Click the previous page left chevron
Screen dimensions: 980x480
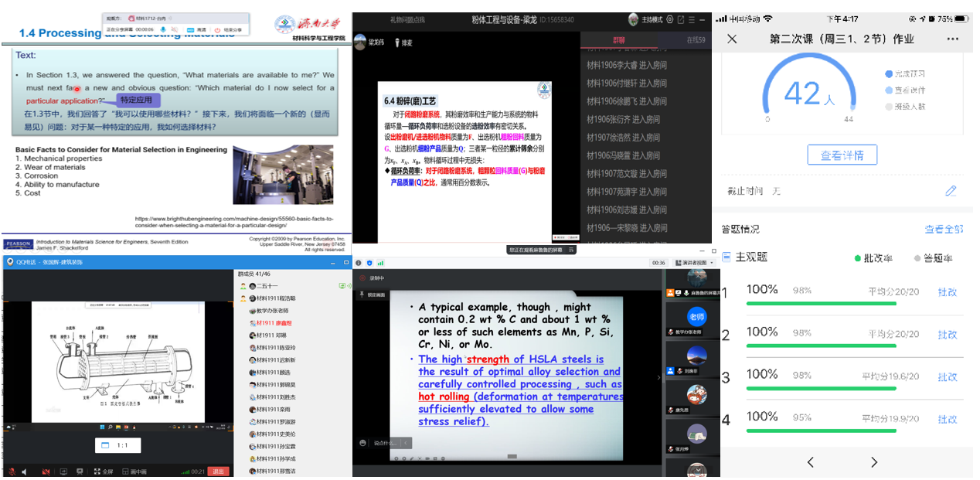coord(810,462)
